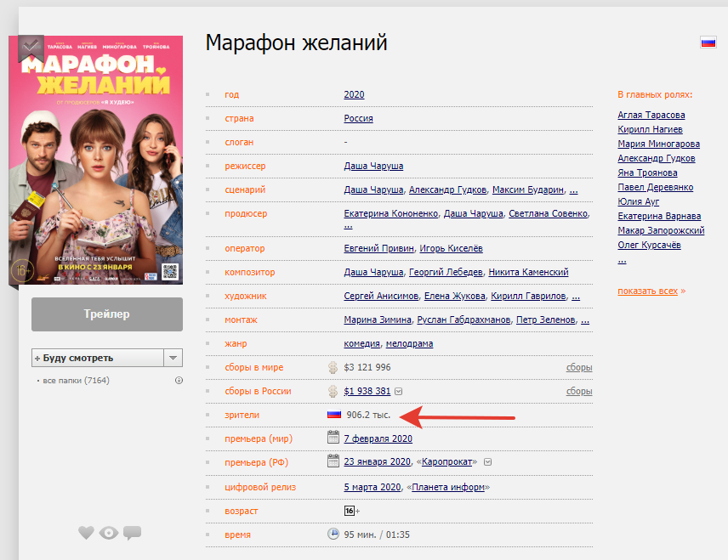Open the Планета информ link

448,487
